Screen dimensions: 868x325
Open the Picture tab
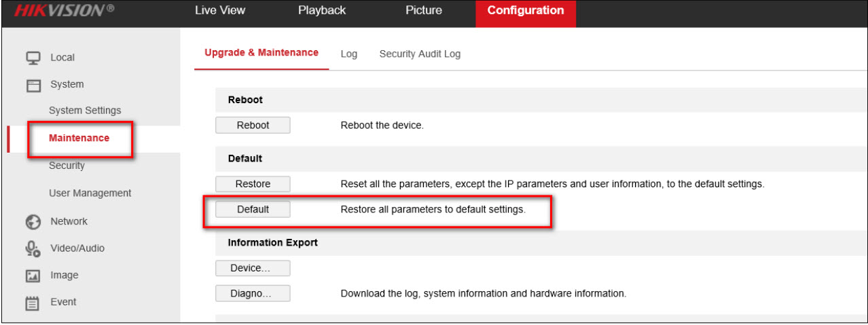point(423,11)
